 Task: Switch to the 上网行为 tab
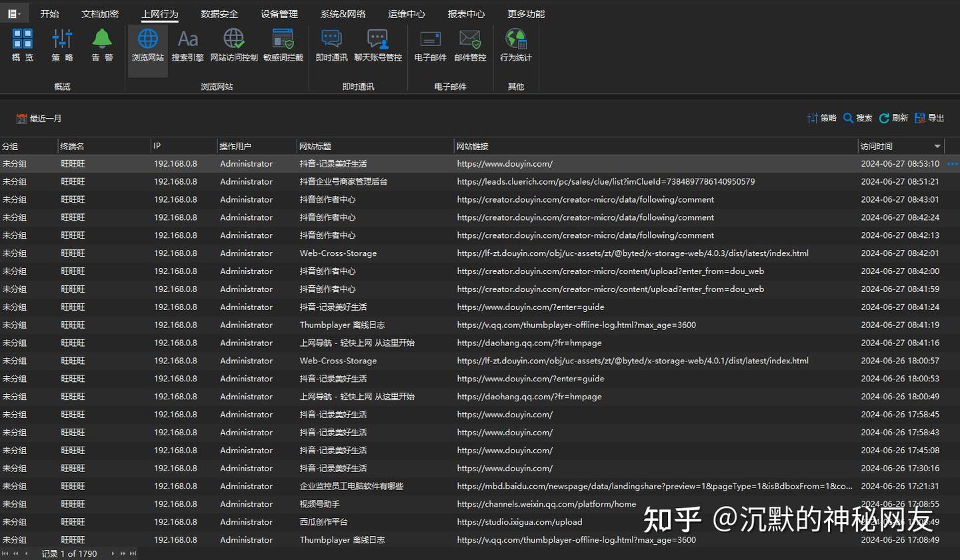(x=160, y=14)
